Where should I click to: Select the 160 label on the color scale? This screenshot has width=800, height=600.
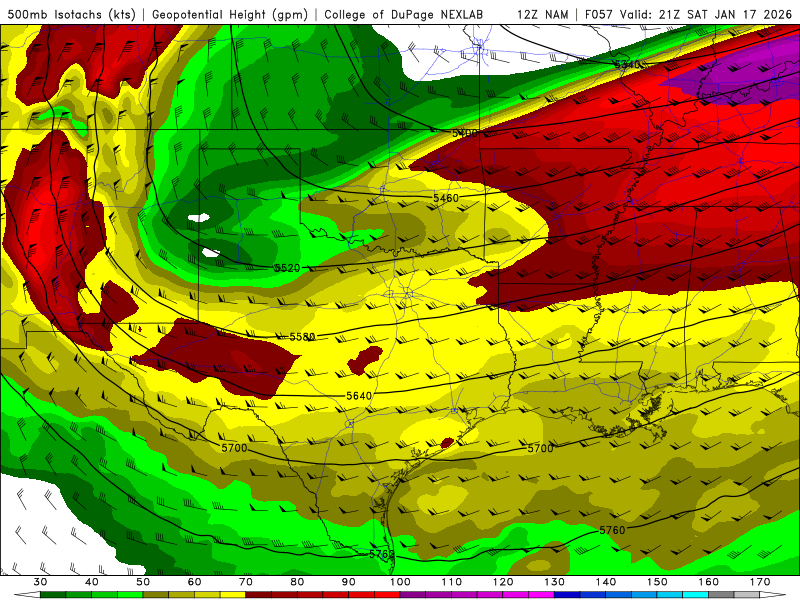click(x=709, y=582)
